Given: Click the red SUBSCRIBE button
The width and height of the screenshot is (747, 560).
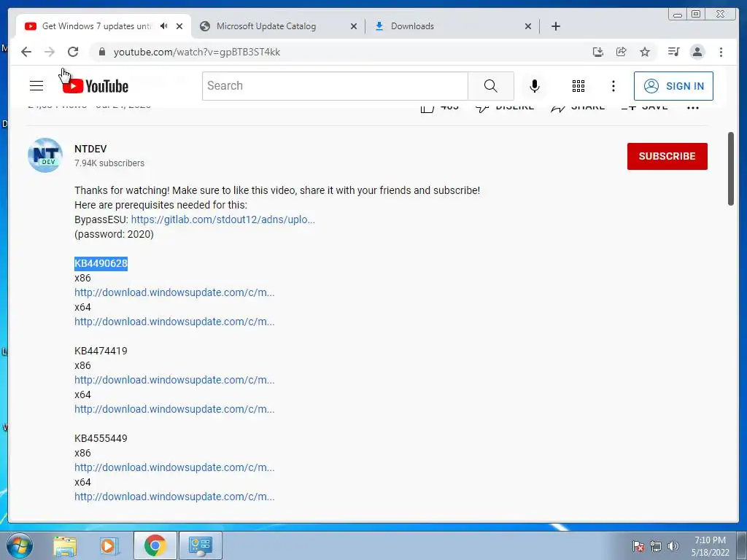Looking at the screenshot, I should point(667,156).
